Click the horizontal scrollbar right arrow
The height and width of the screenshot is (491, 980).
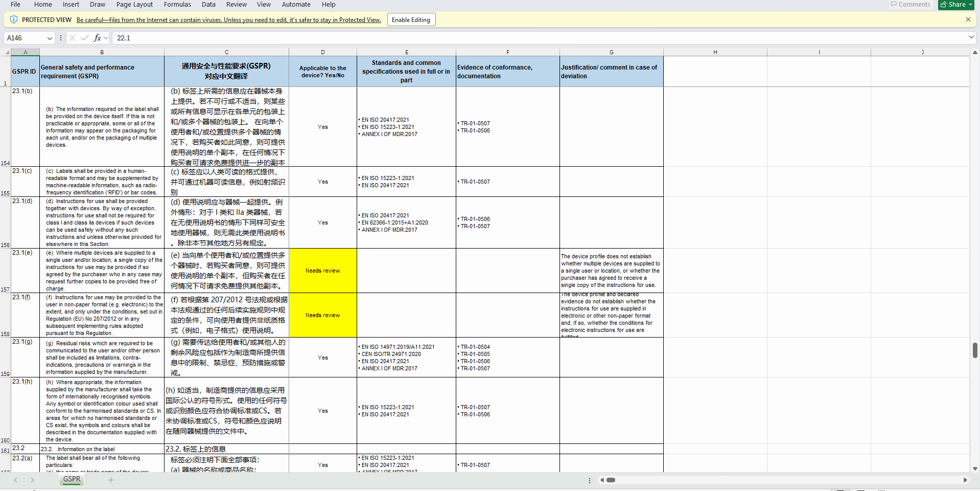[965, 480]
